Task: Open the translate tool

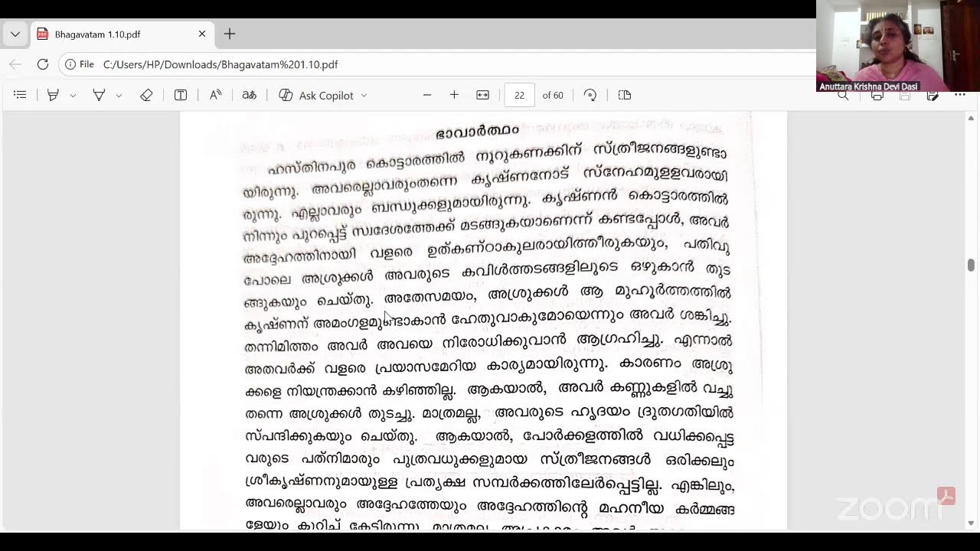Action: 249,95
